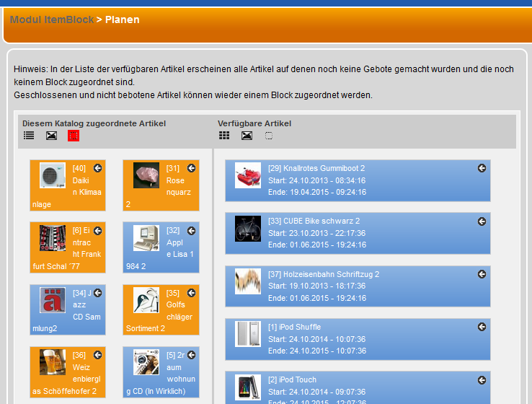Open the Modul ItemBlock breadcrumb link
The image size is (532, 404).
[x=52, y=19]
